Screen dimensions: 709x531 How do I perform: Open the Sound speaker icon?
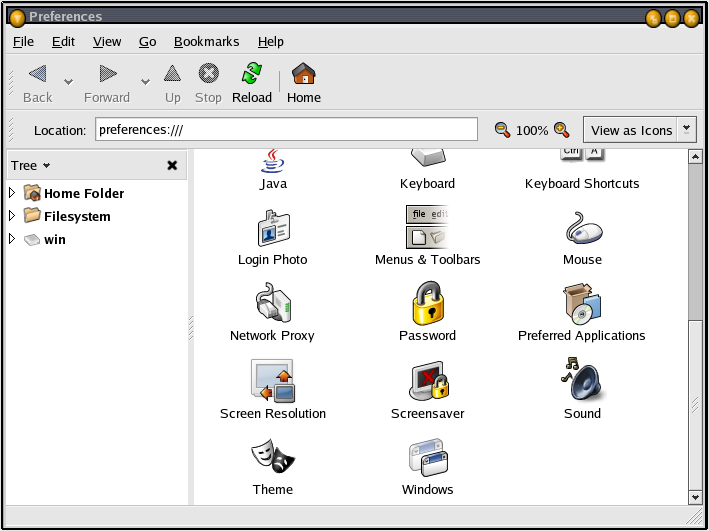582,379
